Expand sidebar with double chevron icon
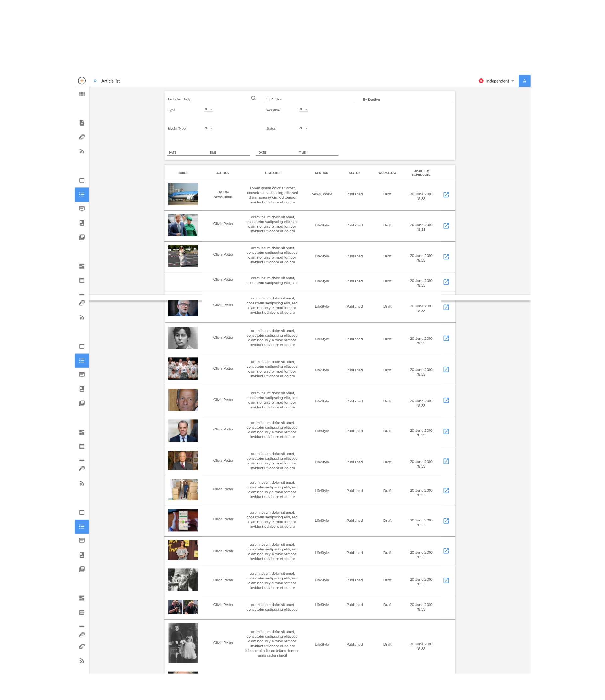 point(95,81)
